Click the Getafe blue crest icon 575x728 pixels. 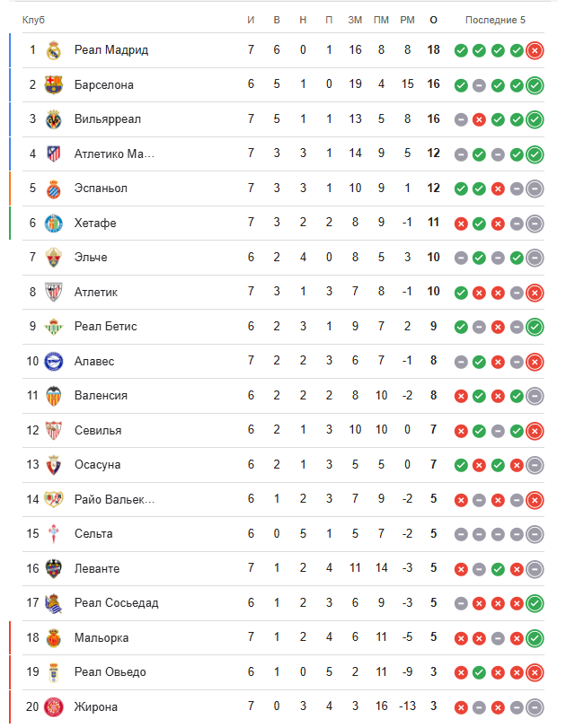pos(54,223)
